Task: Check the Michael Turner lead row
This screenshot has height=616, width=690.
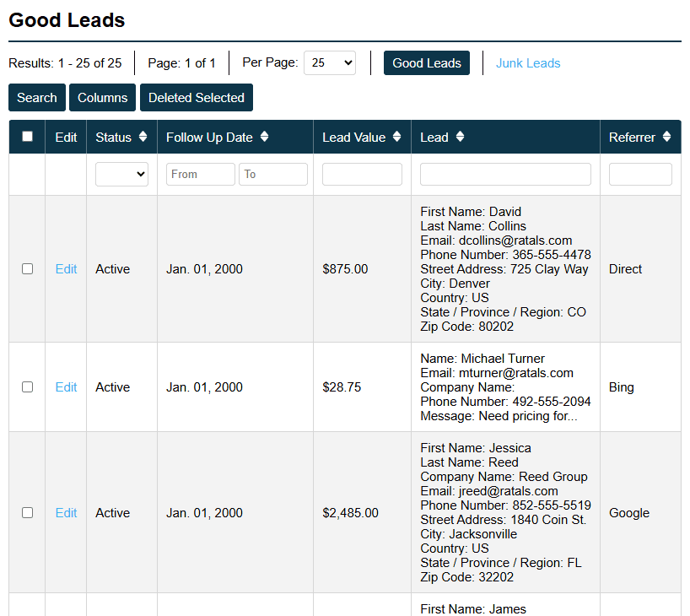Action: tap(27, 386)
